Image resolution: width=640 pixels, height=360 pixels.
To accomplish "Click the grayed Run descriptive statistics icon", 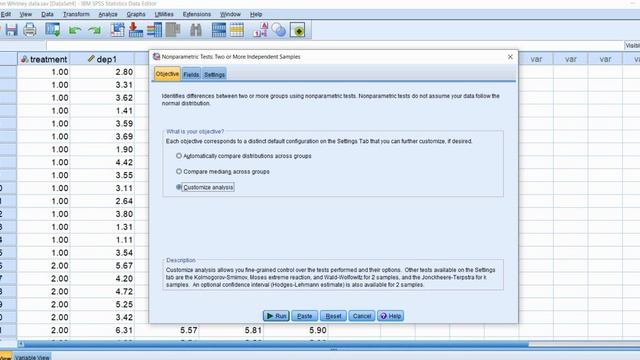I will tap(173, 30).
